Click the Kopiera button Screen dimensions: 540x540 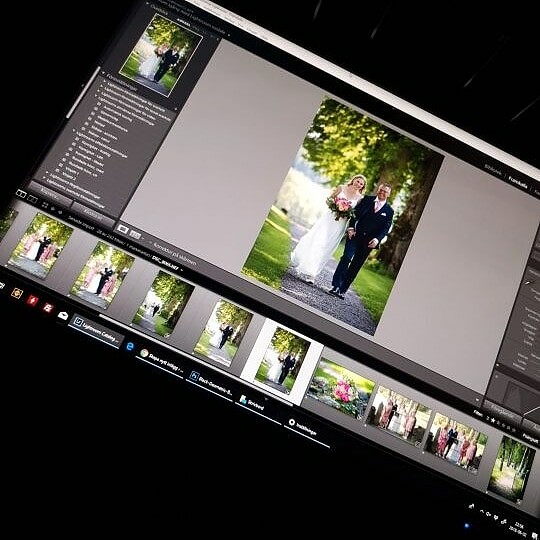click(50, 194)
